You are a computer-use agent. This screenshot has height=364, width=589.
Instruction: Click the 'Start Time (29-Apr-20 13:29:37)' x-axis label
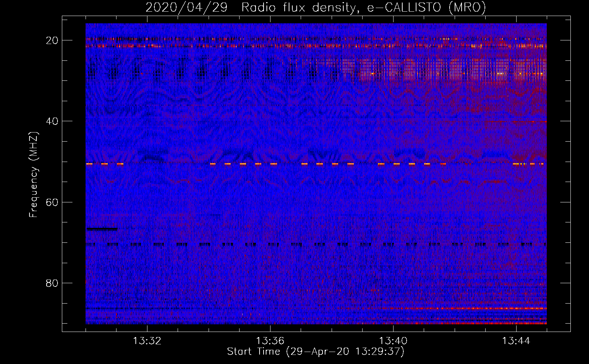coord(316,352)
